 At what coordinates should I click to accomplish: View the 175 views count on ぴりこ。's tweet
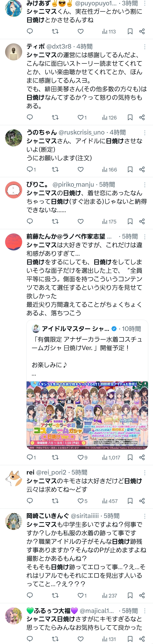[x=109, y=222]
